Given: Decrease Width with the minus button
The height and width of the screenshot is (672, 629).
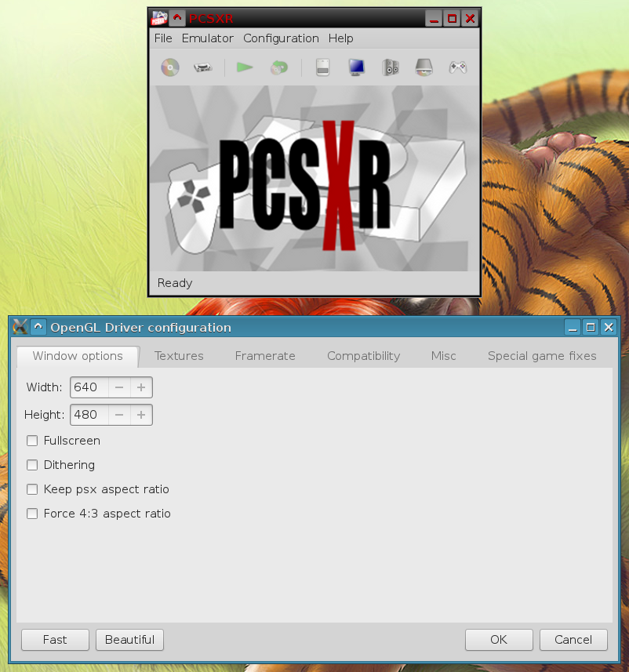Looking at the screenshot, I should coord(119,387).
